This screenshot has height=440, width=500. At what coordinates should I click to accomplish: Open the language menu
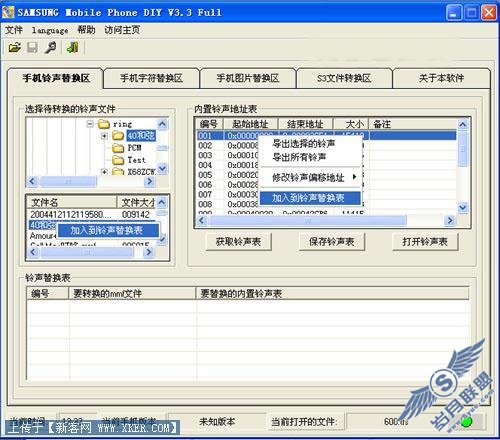[x=50, y=30]
